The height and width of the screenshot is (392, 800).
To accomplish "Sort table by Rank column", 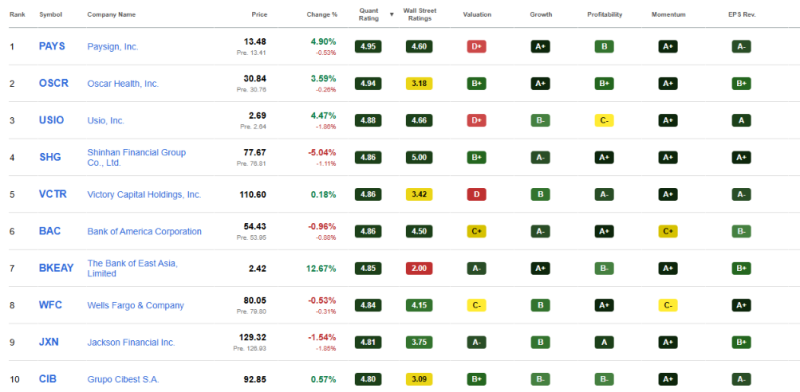I will pos(17,15).
